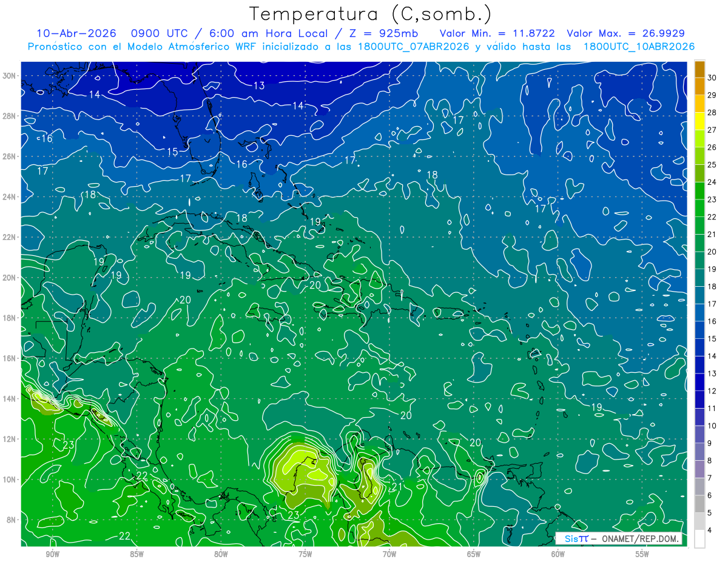Viewport: 728px width, 562px height.
Task: Click the 30N latitude axis label
Action: (10, 76)
